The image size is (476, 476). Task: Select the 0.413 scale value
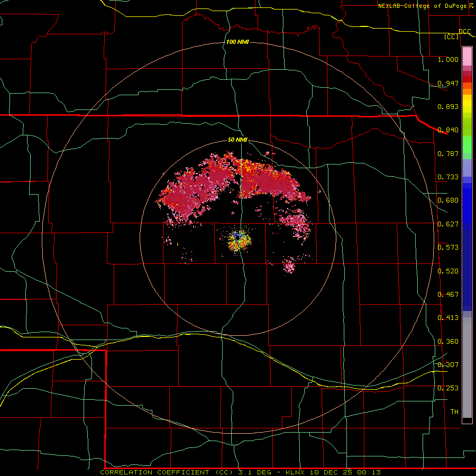tap(448, 318)
